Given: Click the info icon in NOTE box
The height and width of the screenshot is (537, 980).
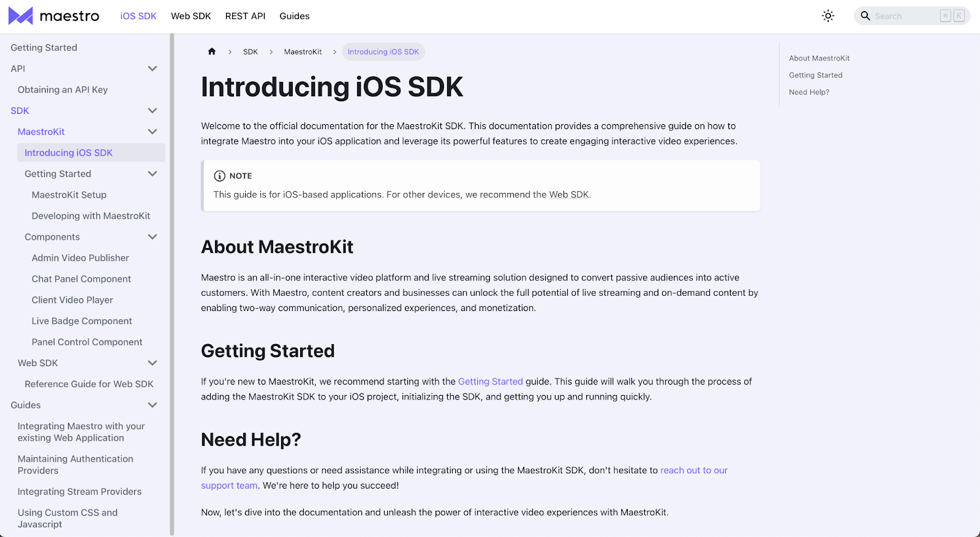Looking at the screenshot, I should pos(219,176).
